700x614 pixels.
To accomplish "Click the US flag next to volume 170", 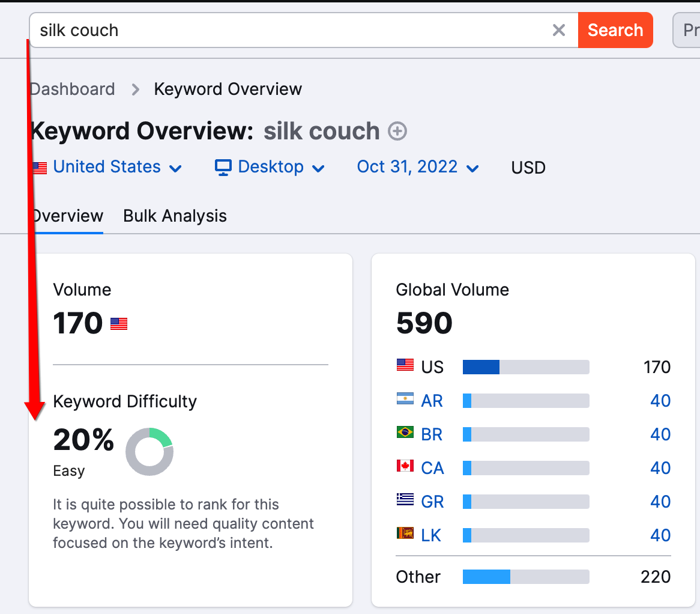I will click(x=119, y=324).
